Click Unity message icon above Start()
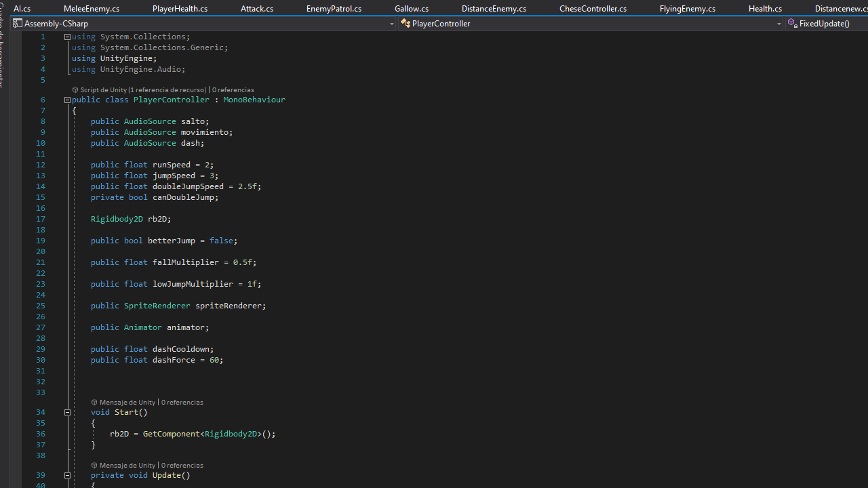Image resolution: width=868 pixels, height=488 pixels. coord(94,403)
